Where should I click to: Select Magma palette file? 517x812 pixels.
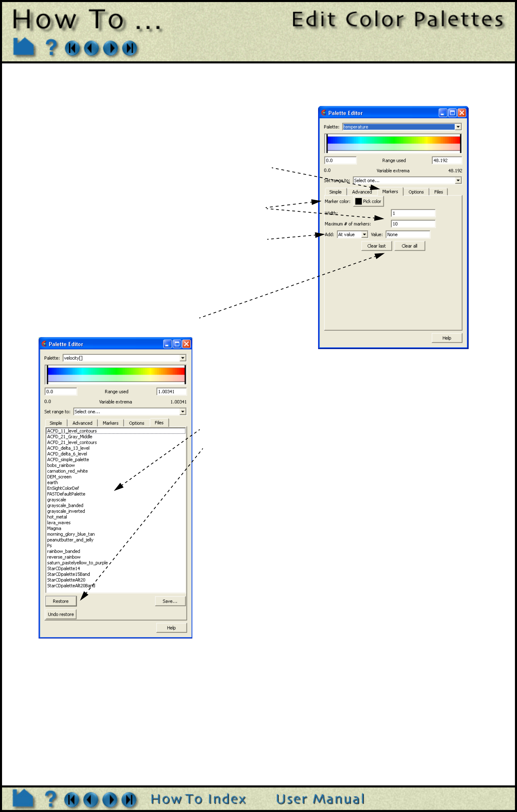[116, 528]
